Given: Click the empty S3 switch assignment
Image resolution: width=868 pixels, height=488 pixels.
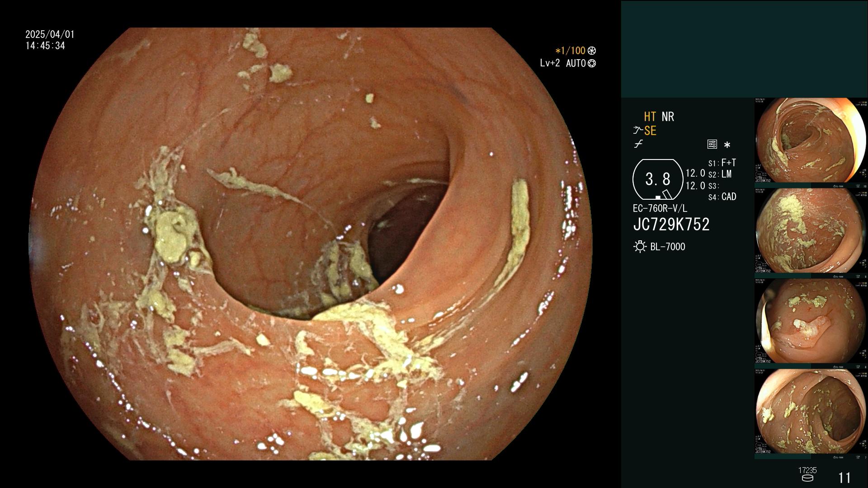Looking at the screenshot, I should tap(713, 186).
